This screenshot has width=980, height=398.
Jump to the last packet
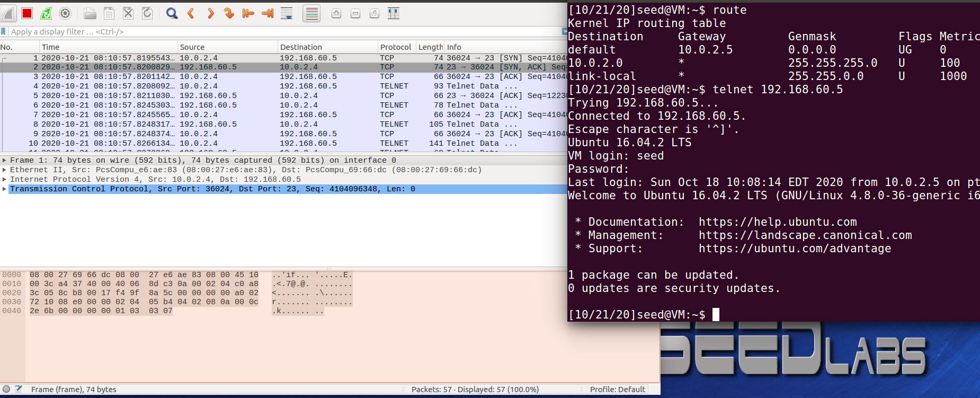(268, 13)
